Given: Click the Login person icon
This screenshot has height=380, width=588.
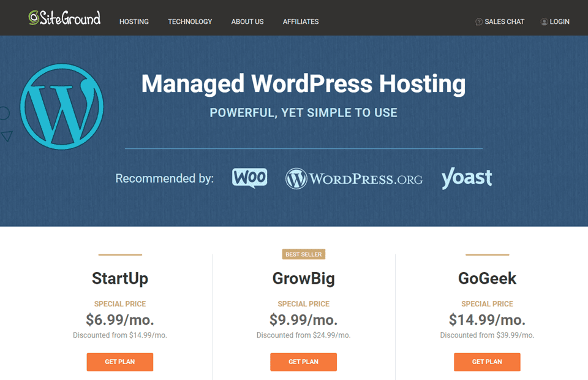Looking at the screenshot, I should 545,21.
